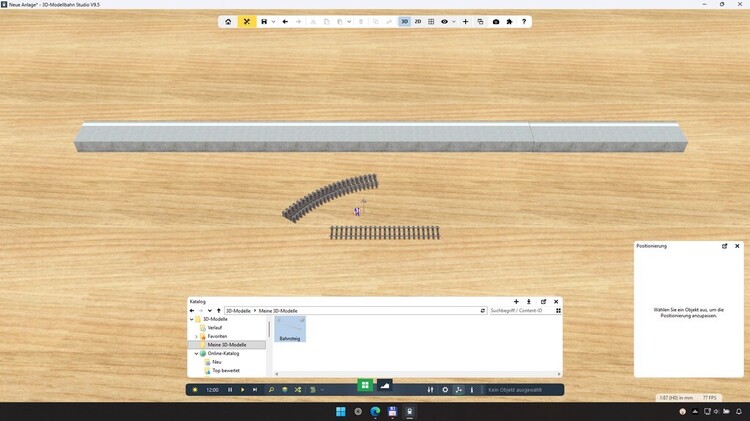Collapse the Online-Katalog tree node

(196, 354)
